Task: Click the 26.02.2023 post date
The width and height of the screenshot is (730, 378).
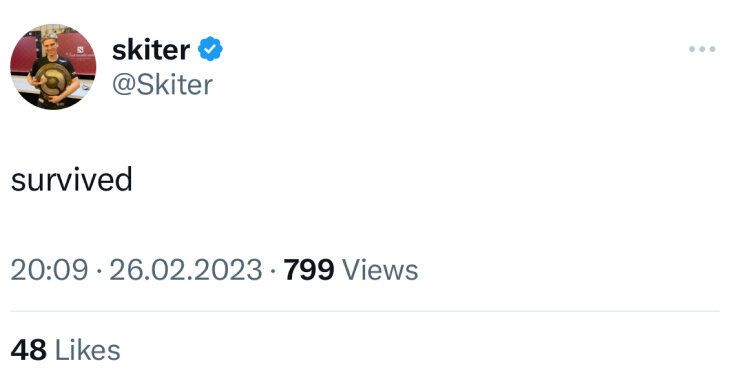Action: (x=186, y=270)
